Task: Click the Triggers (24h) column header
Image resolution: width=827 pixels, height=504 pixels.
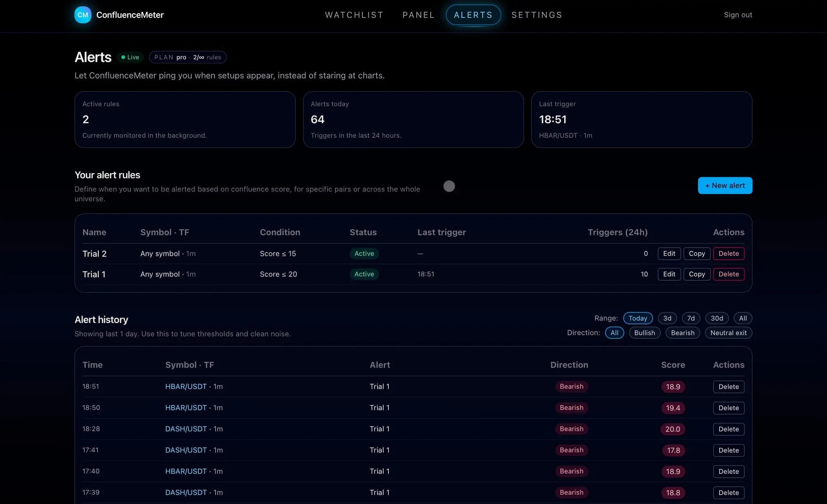Action: [617, 232]
